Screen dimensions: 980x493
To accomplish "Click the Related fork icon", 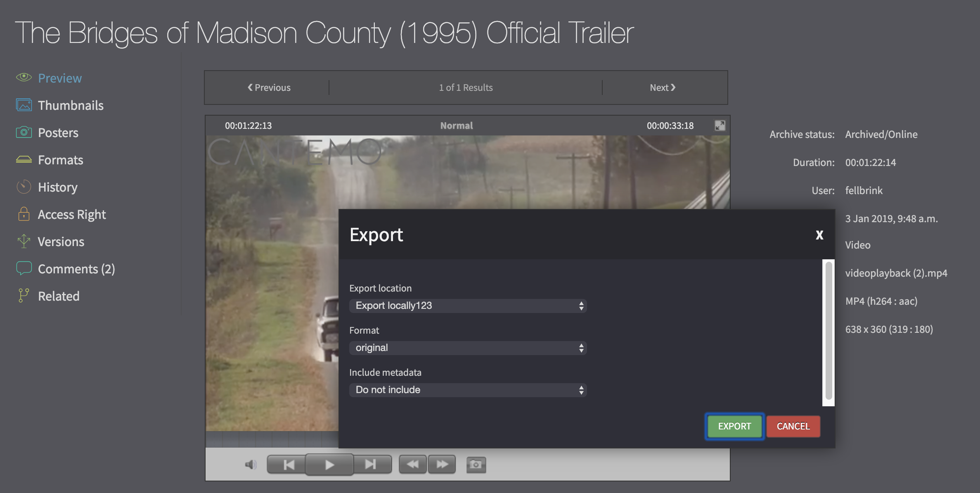I will pos(24,296).
